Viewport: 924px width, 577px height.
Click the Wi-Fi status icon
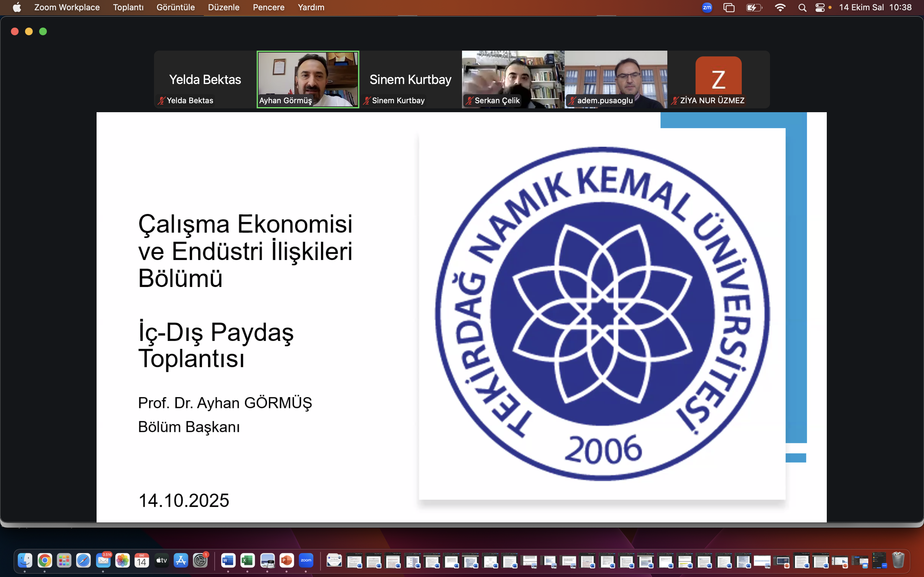780,8
